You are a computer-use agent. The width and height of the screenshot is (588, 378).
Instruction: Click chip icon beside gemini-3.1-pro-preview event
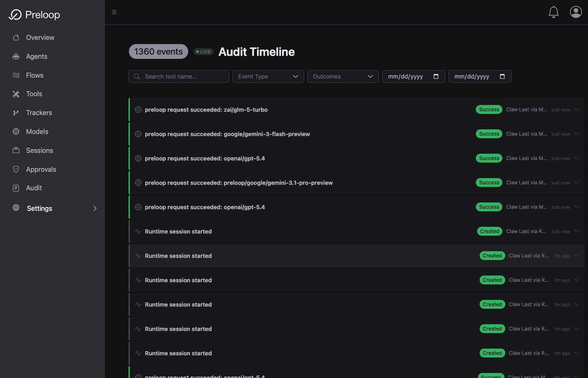(138, 183)
